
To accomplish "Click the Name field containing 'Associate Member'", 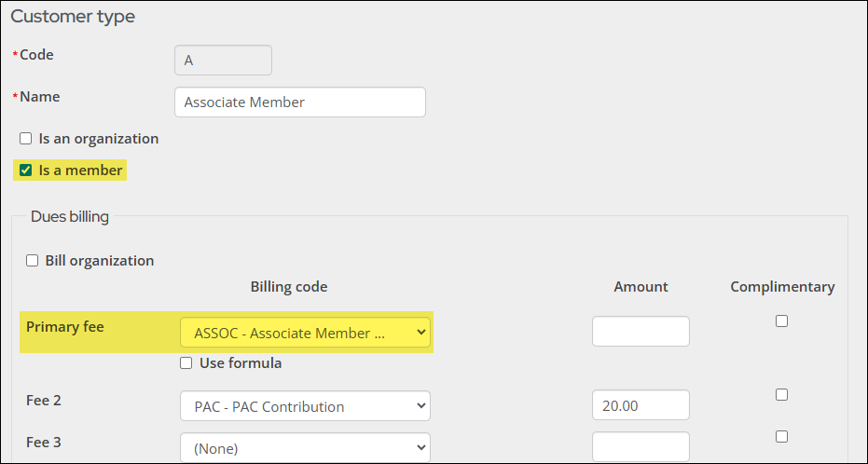I will [x=299, y=102].
